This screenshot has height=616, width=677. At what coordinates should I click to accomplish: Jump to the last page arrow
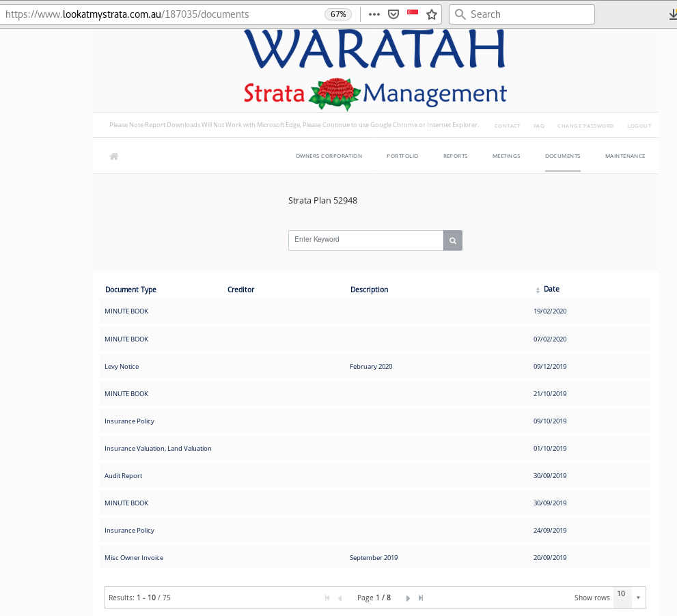(x=421, y=598)
